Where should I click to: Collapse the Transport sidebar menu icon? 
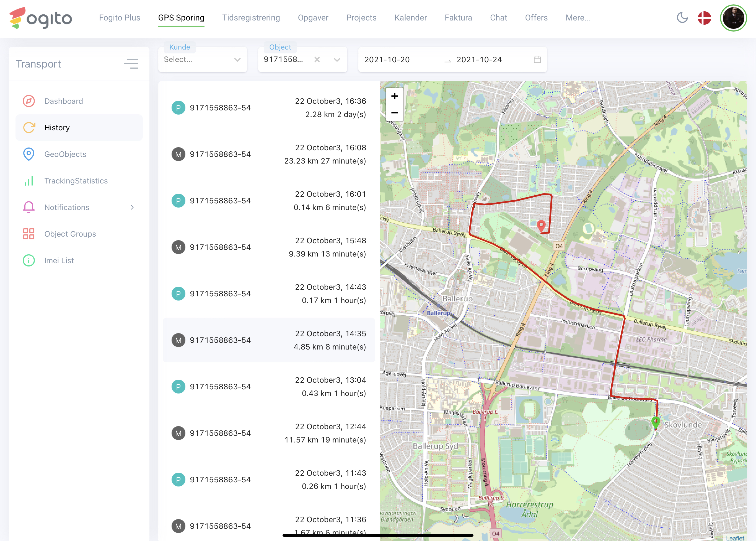click(x=131, y=63)
